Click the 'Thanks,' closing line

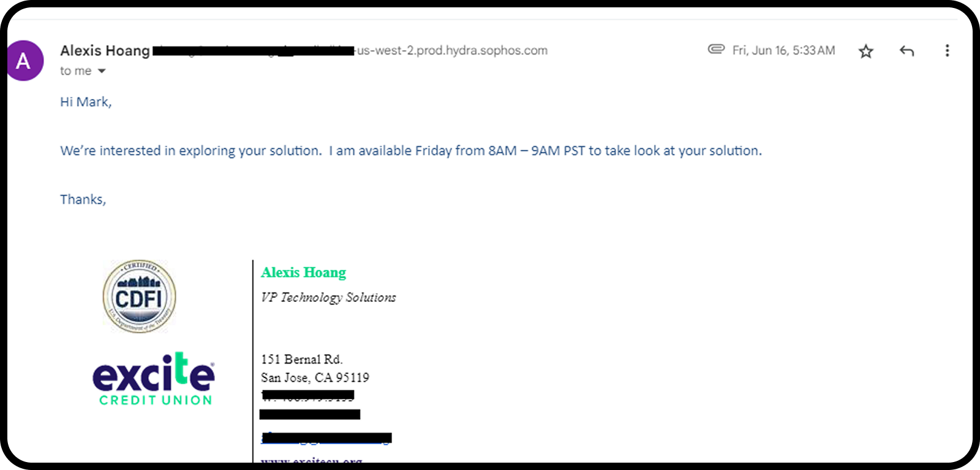tap(83, 200)
